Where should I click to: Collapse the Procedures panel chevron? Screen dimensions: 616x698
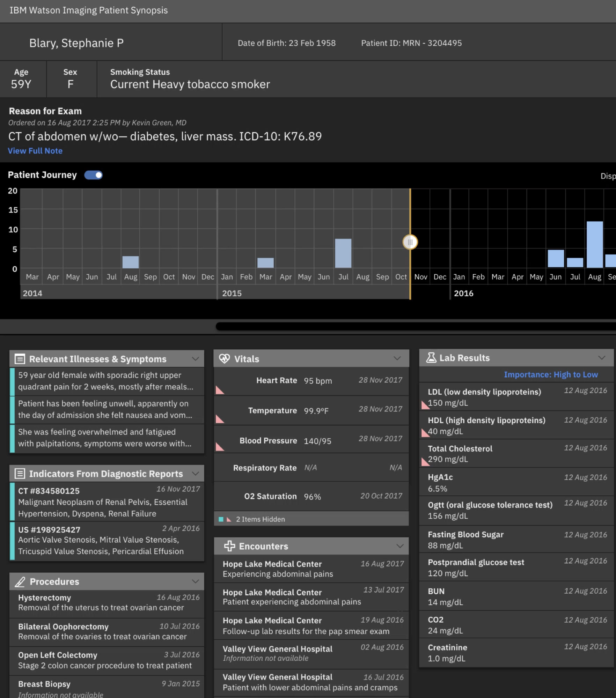point(196,581)
